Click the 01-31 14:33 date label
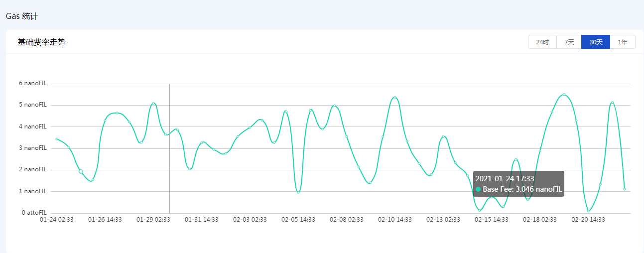Screen dimensions: 644x253 (x=202, y=220)
